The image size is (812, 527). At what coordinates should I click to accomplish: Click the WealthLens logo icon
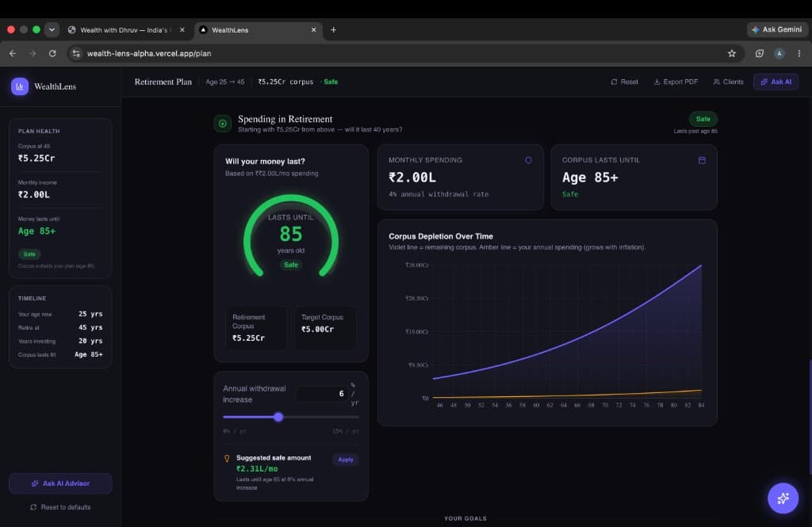pos(20,86)
